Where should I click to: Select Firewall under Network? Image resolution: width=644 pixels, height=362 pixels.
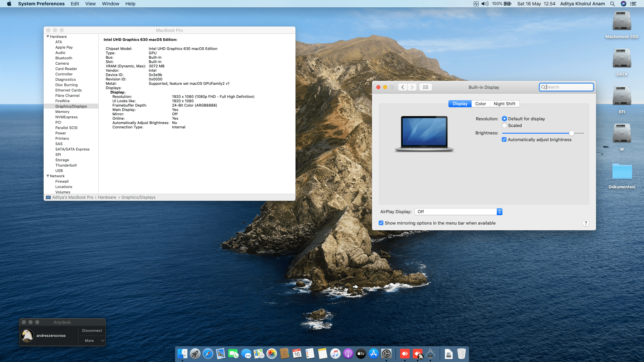tap(62, 181)
